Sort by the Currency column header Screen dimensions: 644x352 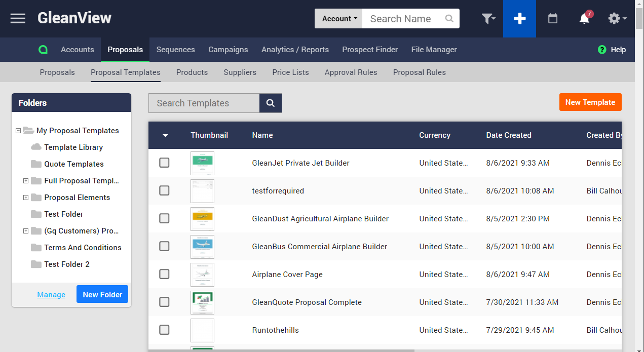435,135
